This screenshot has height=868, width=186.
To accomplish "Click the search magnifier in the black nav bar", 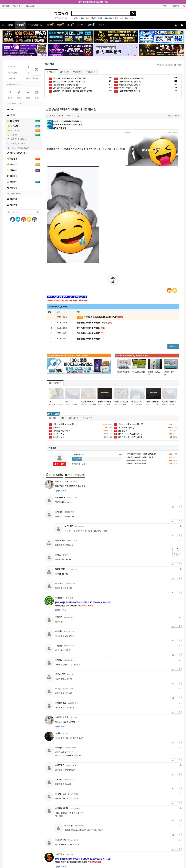I will 176,25.
